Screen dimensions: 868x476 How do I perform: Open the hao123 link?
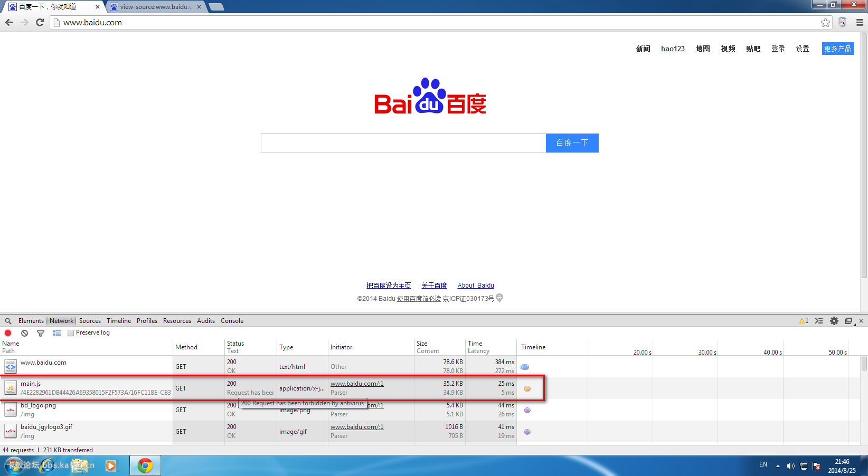click(x=673, y=49)
